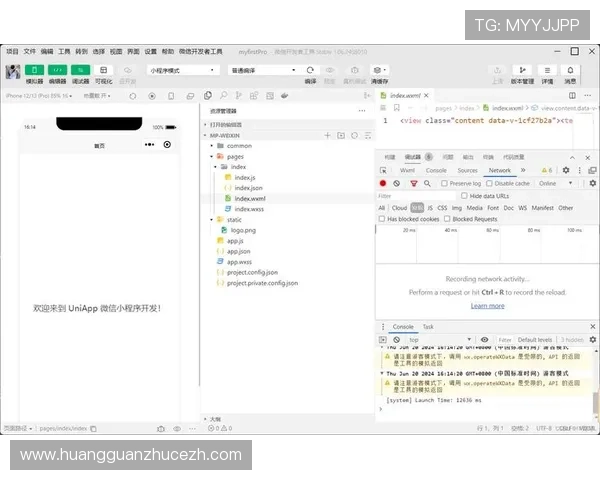The width and height of the screenshot is (600, 480).
Task: Open the 设置 menu
Action: [150, 52]
